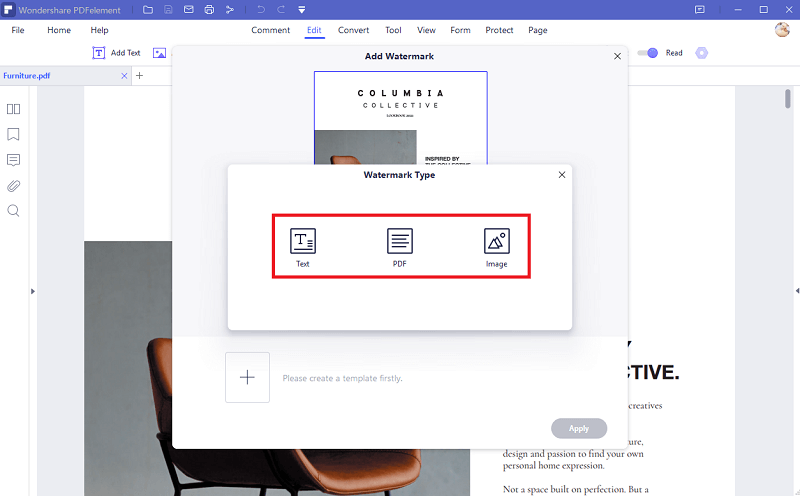Switch to the Comment tab
Screen dimensions: 800x496
pos(270,30)
